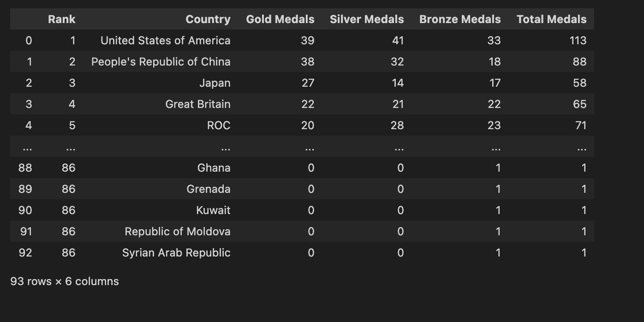This screenshot has height=322, width=644.
Task: Click row index 92 label
Action: tap(25, 253)
